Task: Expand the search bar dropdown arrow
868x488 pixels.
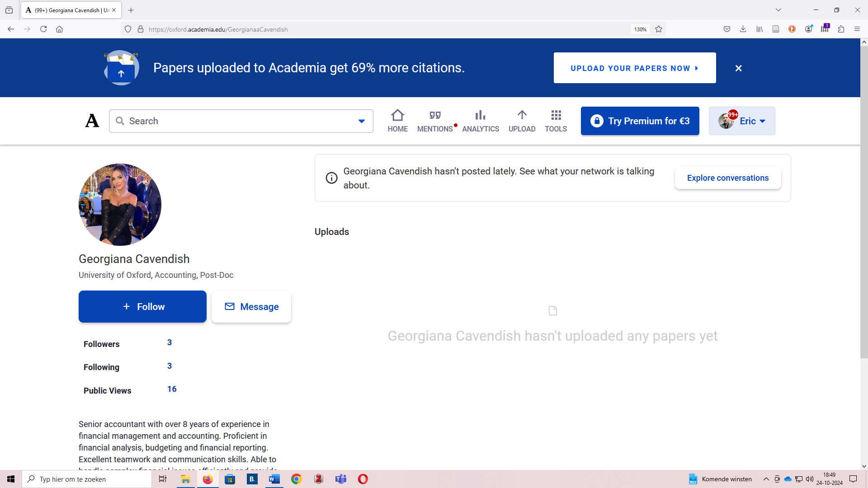Action: click(361, 121)
